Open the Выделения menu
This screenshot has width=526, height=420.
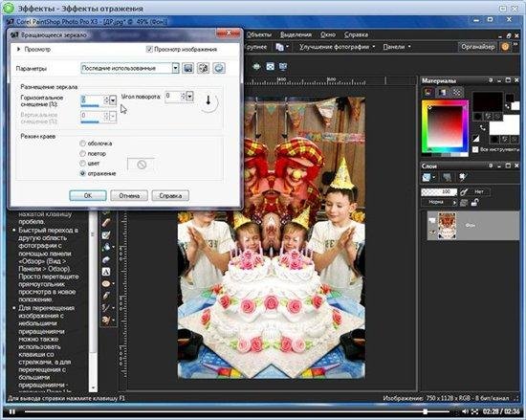tap(296, 34)
